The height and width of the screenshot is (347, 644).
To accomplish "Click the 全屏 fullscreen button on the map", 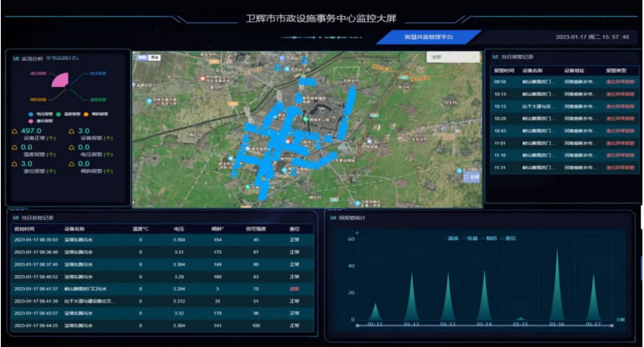I will (472, 177).
